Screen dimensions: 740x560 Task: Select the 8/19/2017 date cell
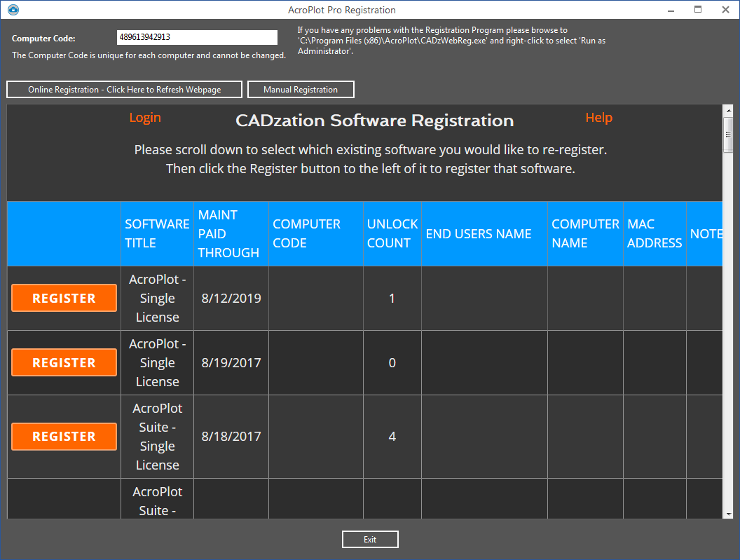[x=231, y=362]
